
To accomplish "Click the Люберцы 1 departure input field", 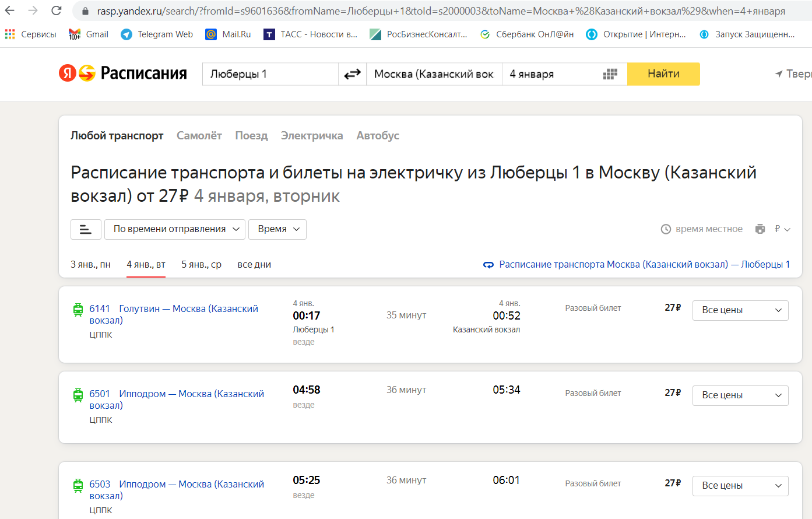I will click(270, 74).
